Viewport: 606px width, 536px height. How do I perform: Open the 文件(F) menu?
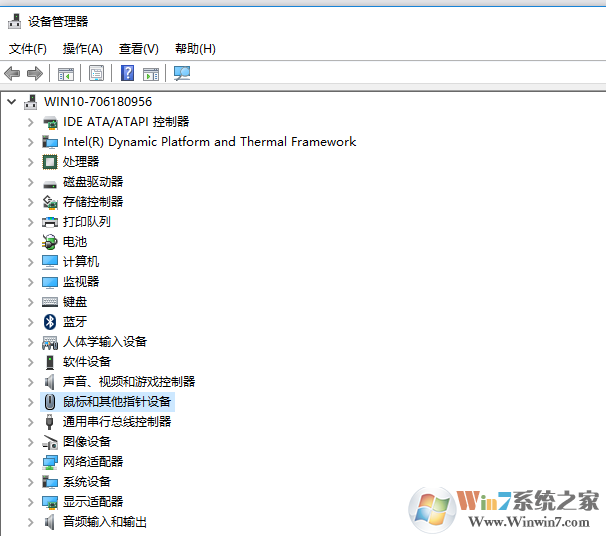tap(28, 49)
